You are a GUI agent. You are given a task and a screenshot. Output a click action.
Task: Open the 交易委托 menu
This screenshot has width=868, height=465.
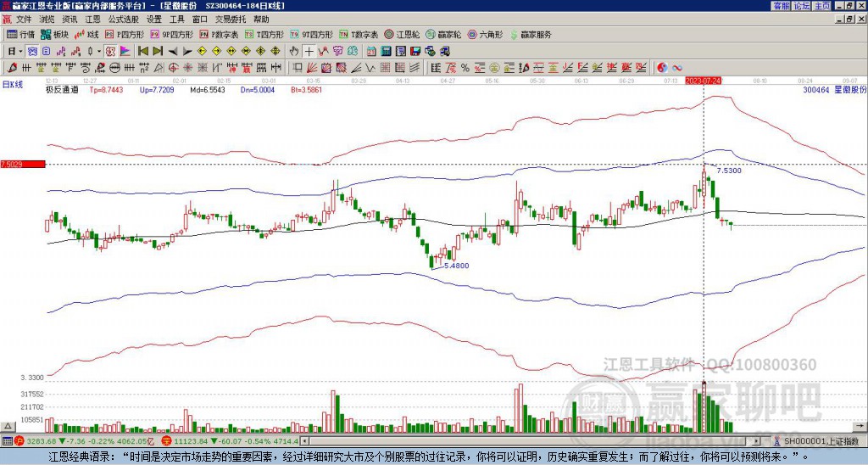(231, 20)
